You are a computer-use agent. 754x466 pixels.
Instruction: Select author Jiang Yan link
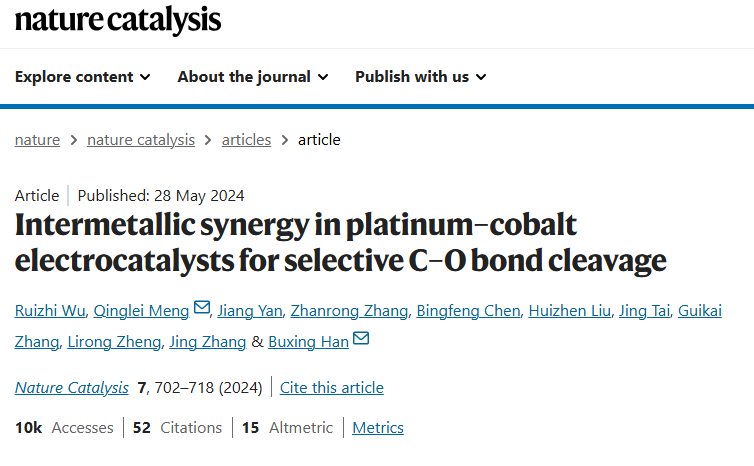250,311
